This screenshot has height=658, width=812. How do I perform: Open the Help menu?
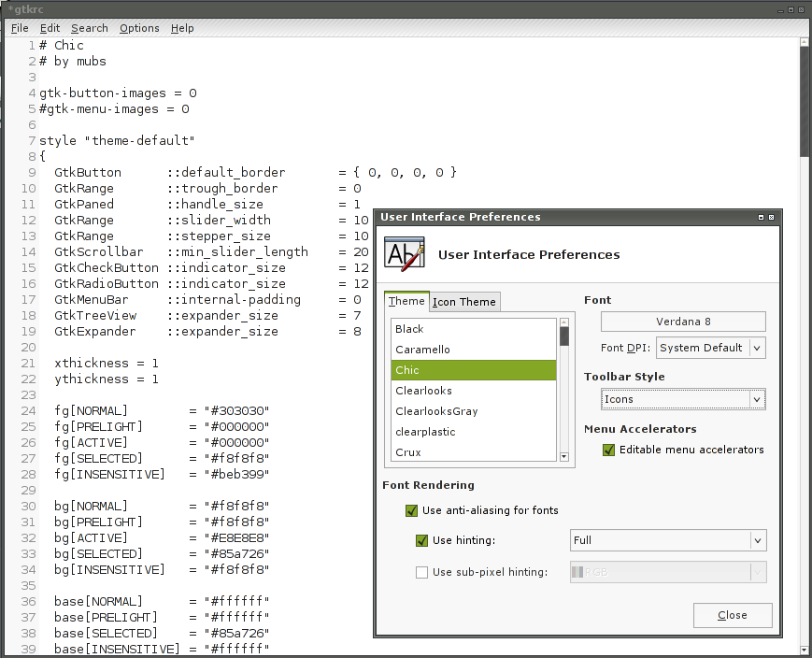tap(182, 28)
